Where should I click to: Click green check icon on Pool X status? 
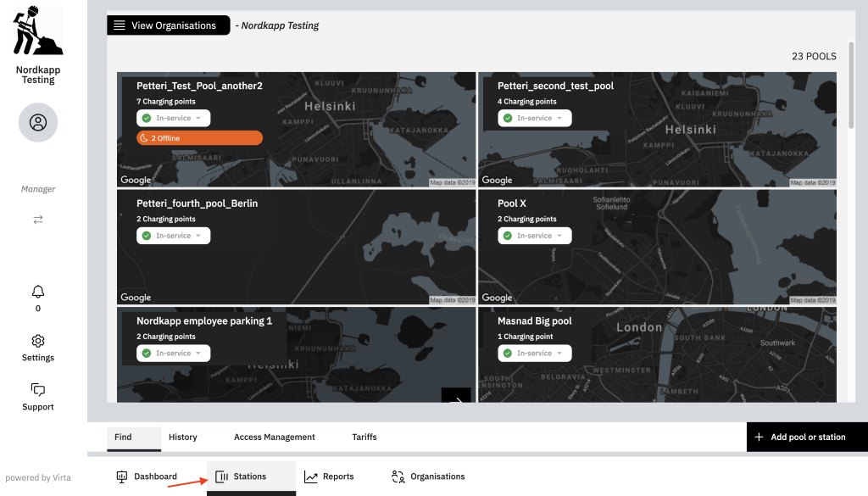508,236
